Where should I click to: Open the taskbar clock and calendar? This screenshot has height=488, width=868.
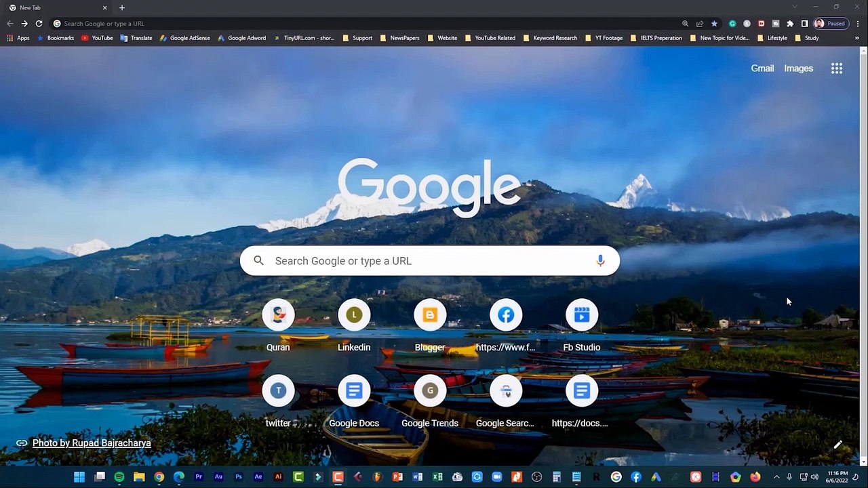(838, 477)
